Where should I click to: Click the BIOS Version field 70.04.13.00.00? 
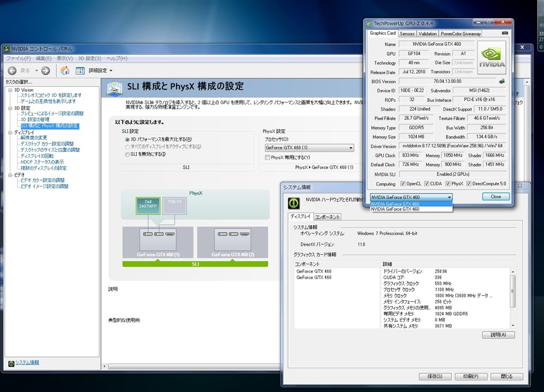click(447, 81)
